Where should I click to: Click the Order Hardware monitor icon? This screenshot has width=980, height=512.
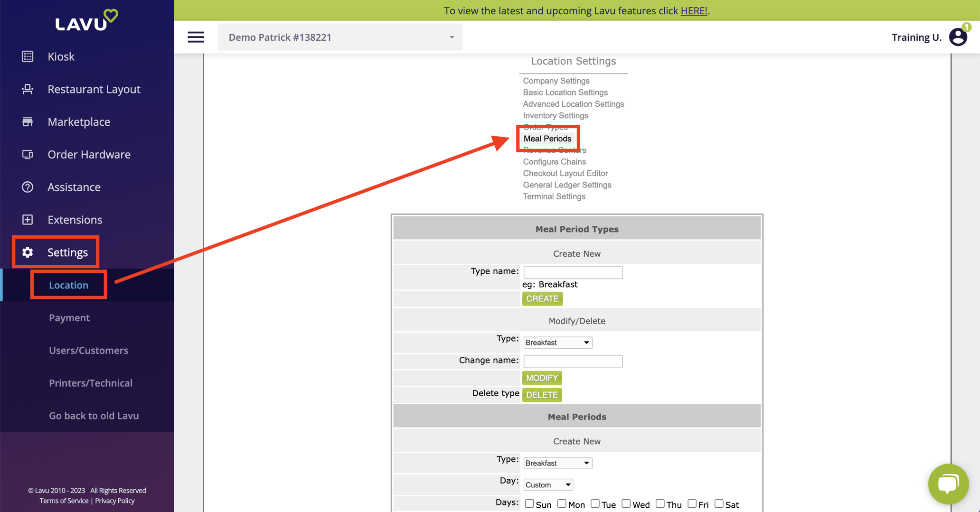tap(28, 155)
